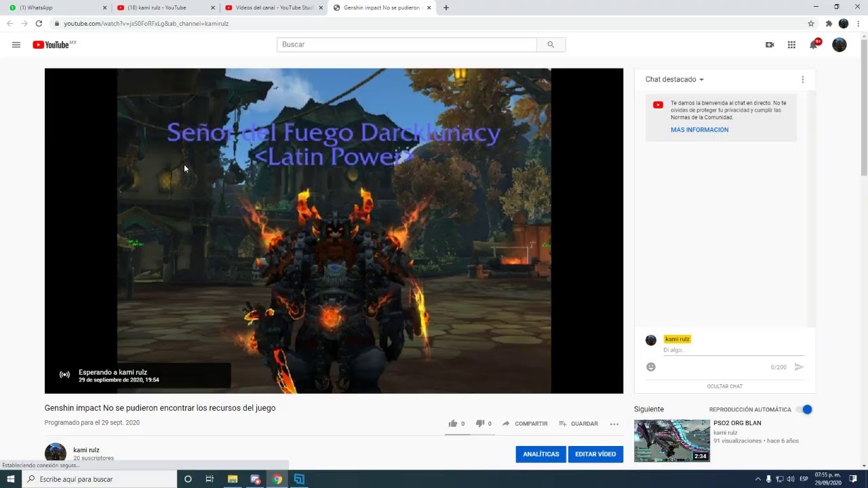Click the EDITAR VÍDEO button
868x488 pixels.
pyautogui.click(x=595, y=454)
